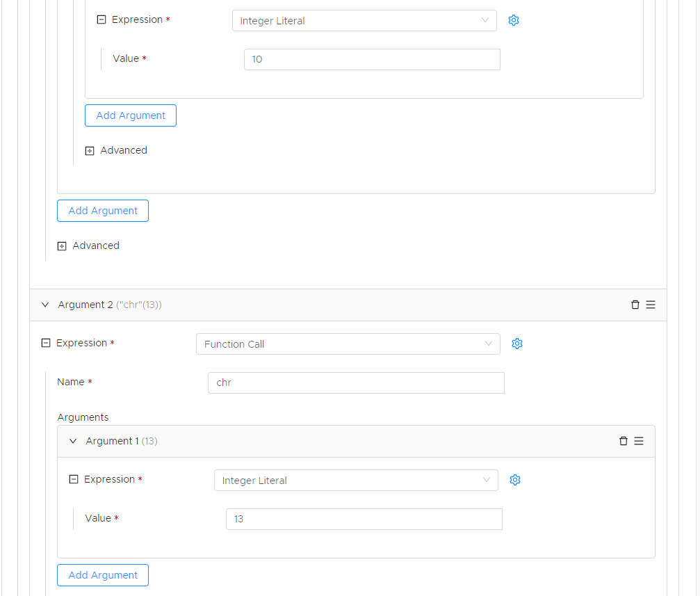Delete Argument 1 (13) using its trash icon
Image resolution: width=700 pixels, height=596 pixels.
(624, 441)
